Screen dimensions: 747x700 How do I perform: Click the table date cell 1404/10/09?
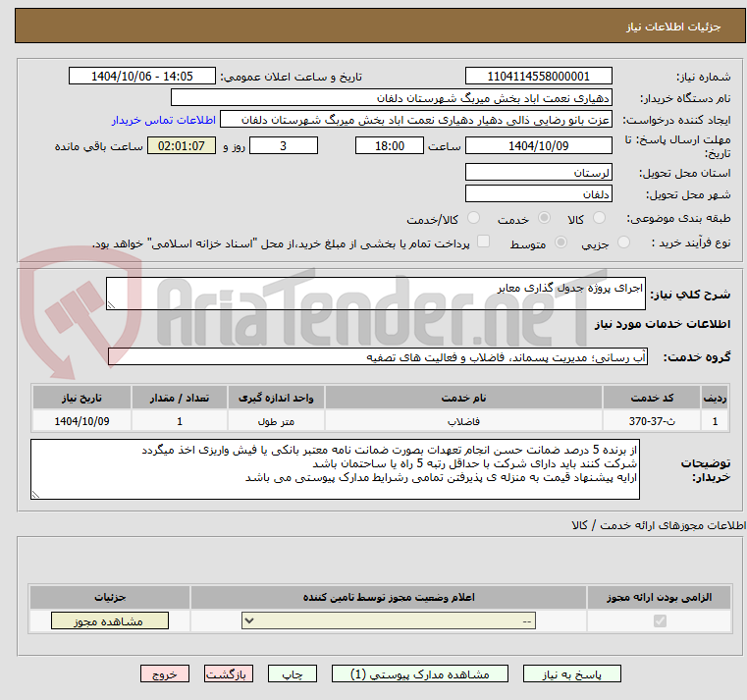(81, 421)
